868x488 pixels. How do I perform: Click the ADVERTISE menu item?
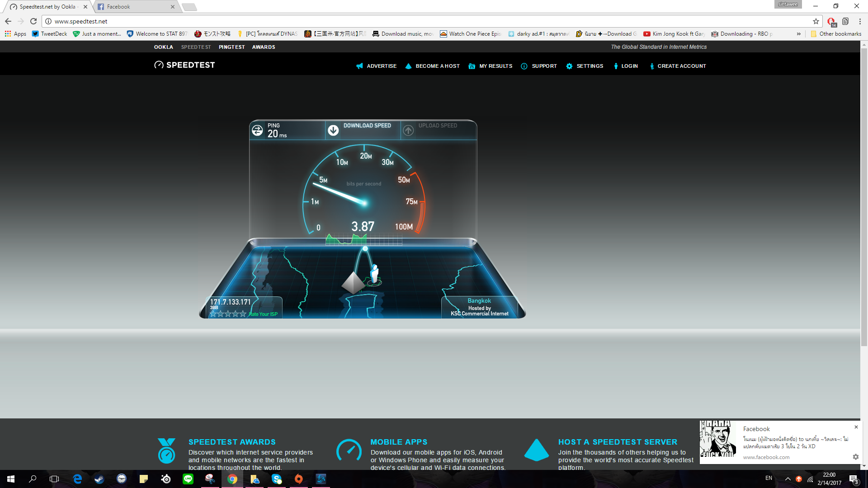click(376, 66)
